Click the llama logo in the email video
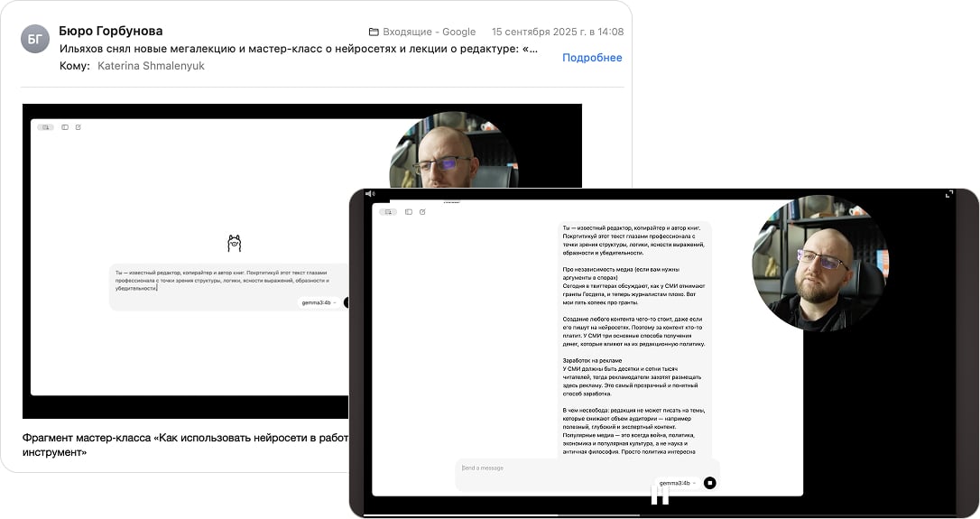Image resolution: width=980 pixels, height=519 pixels. 235,243
